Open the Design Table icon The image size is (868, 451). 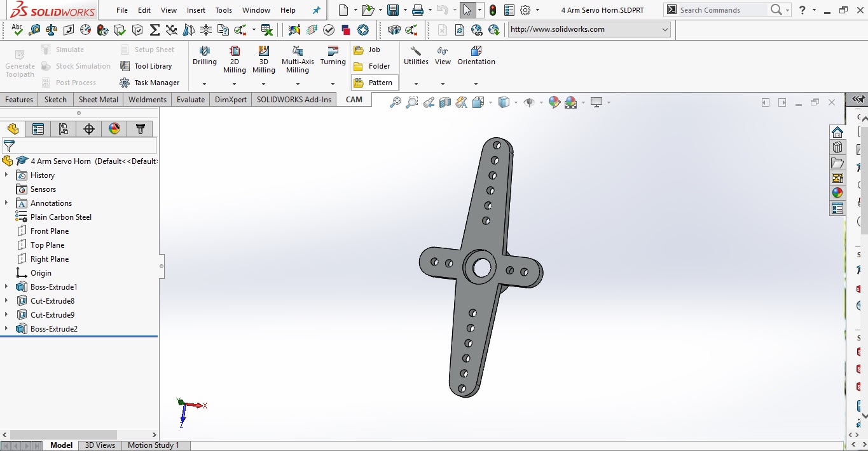pyautogui.click(x=267, y=30)
